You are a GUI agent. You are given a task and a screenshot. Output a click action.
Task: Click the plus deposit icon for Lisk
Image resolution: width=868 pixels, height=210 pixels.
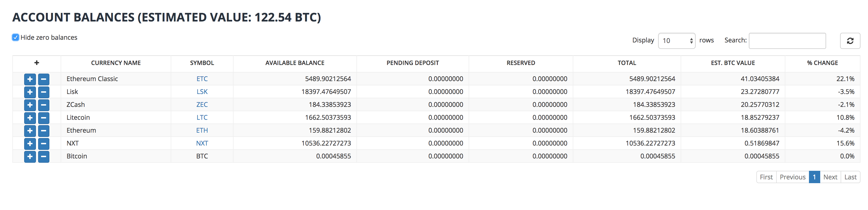(x=30, y=92)
